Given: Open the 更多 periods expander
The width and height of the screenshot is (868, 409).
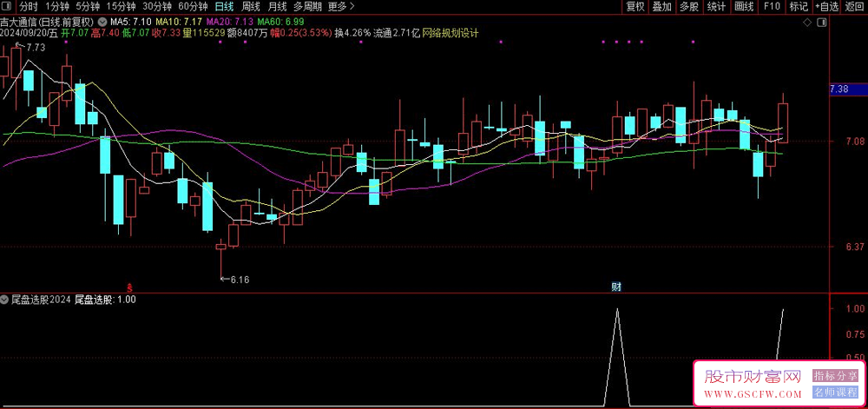Looking at the screenshot, I should (336, 6).
